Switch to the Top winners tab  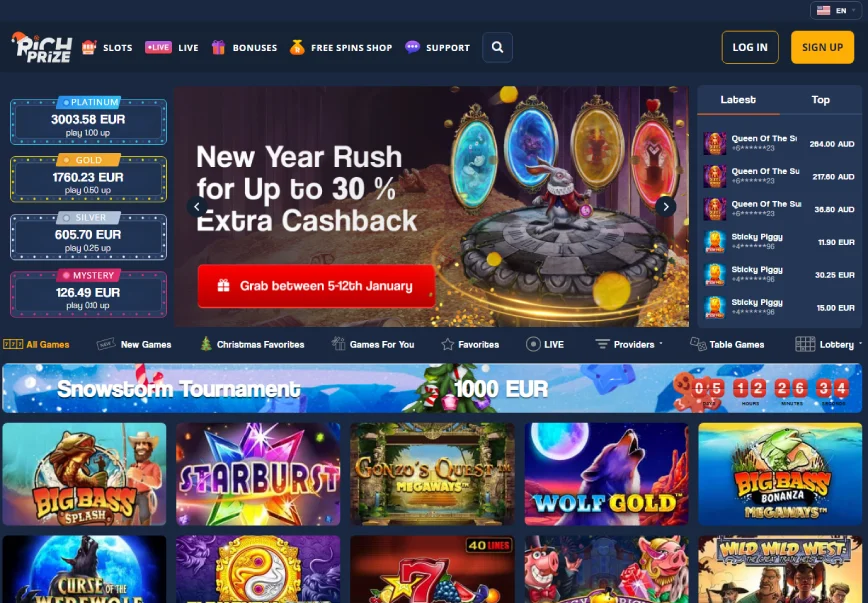point(820,100)
